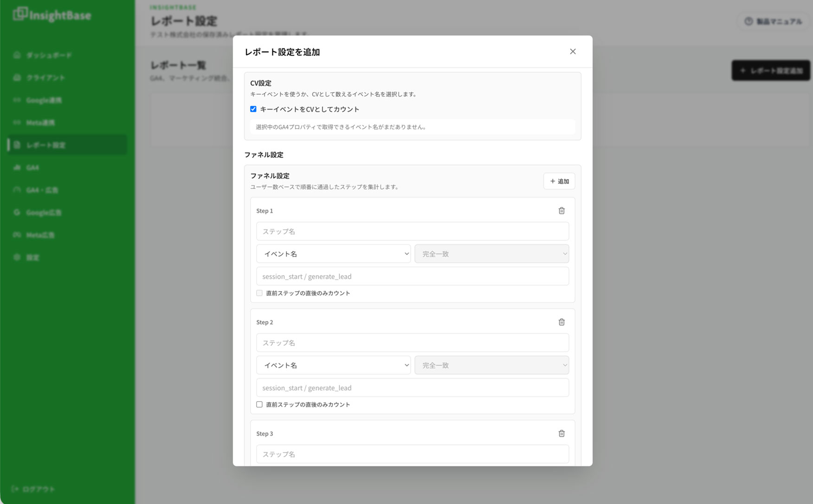Close the レポート設定を追加 dialog
This screenshot has width=813, height=504.
point(573,52)
